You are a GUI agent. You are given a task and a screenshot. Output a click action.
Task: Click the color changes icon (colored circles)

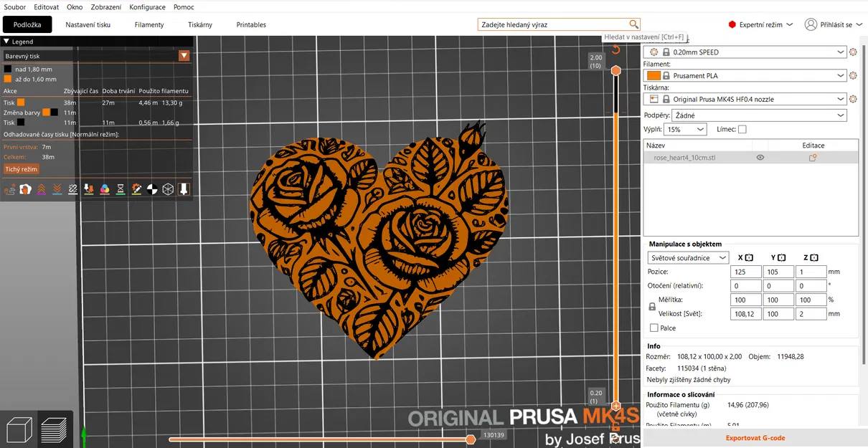(104, 189)
